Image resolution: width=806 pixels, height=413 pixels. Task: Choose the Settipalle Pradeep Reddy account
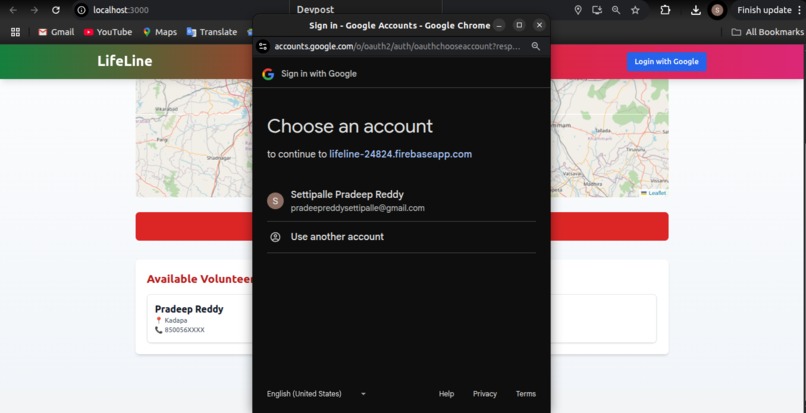[401, 201]
